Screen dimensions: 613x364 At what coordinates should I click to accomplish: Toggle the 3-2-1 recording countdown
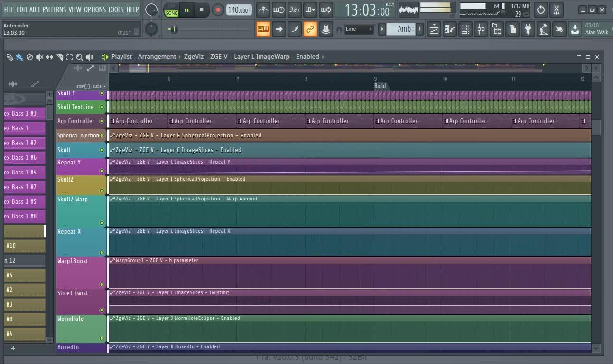click(295, 9)
